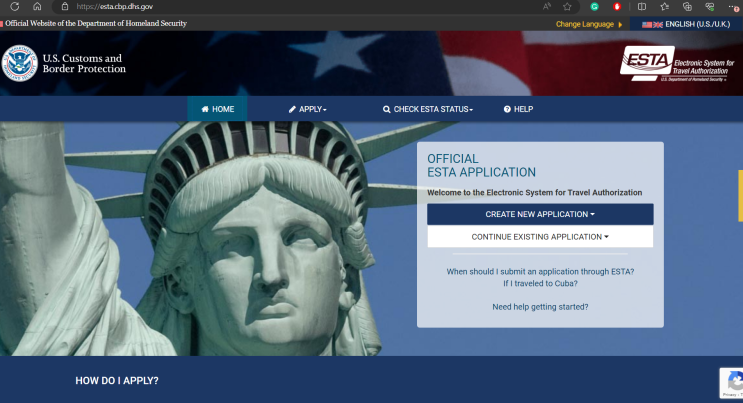
Task: Toggle the split screen browser icon
Action: coord(642,7)
